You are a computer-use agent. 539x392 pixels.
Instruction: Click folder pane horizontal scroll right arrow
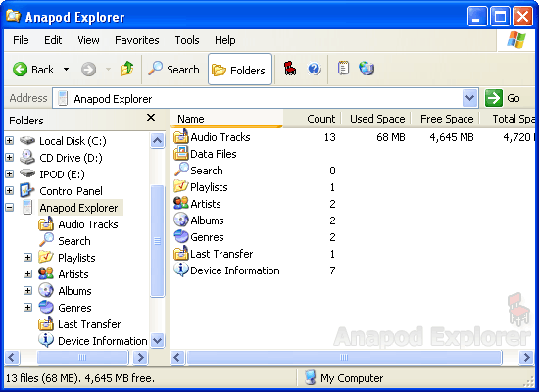click(140, 358)
